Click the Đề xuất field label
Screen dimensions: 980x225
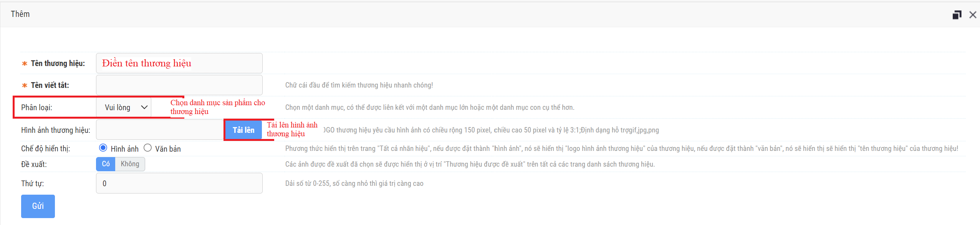tap(34, 164)
